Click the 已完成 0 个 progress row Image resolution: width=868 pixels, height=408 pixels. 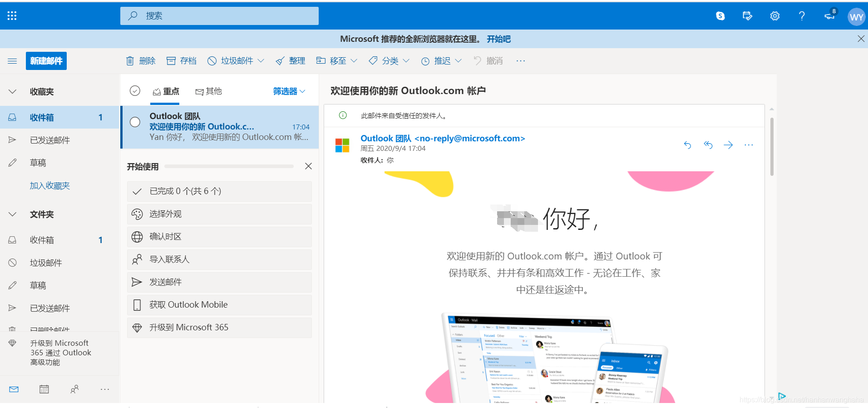[219, 191]
